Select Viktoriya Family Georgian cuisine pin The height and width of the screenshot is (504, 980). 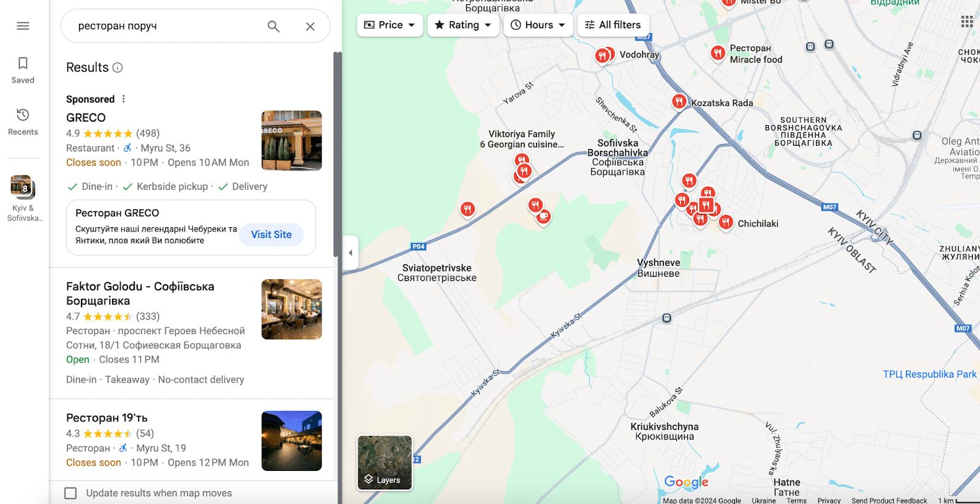click(x=522, y=160)
